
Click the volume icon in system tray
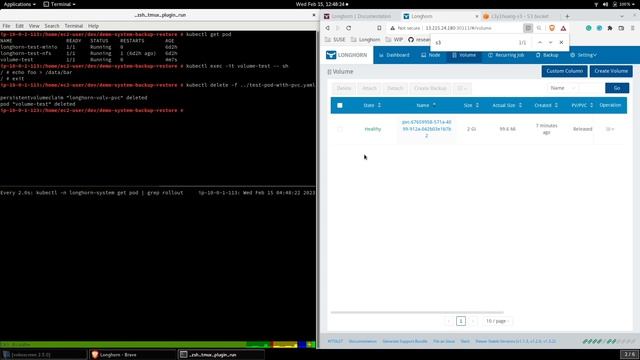pyautogui.click(x=605, y=4)
